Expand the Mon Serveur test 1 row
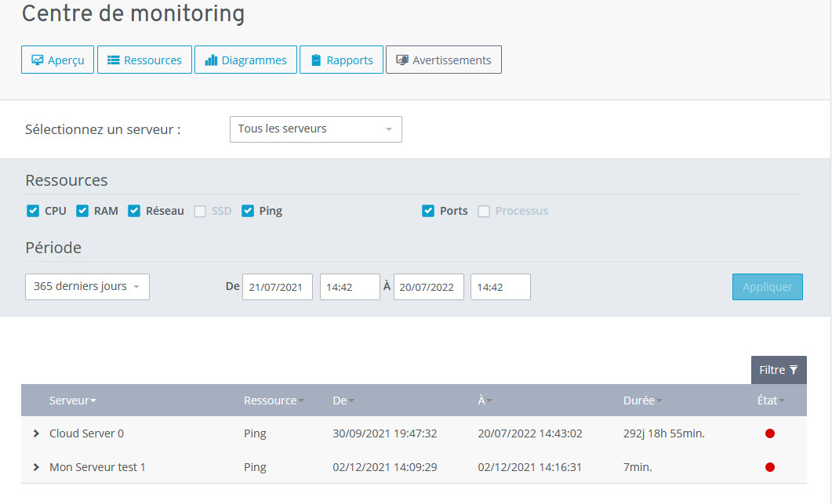832x504 pixels. [x=36, y=467]
